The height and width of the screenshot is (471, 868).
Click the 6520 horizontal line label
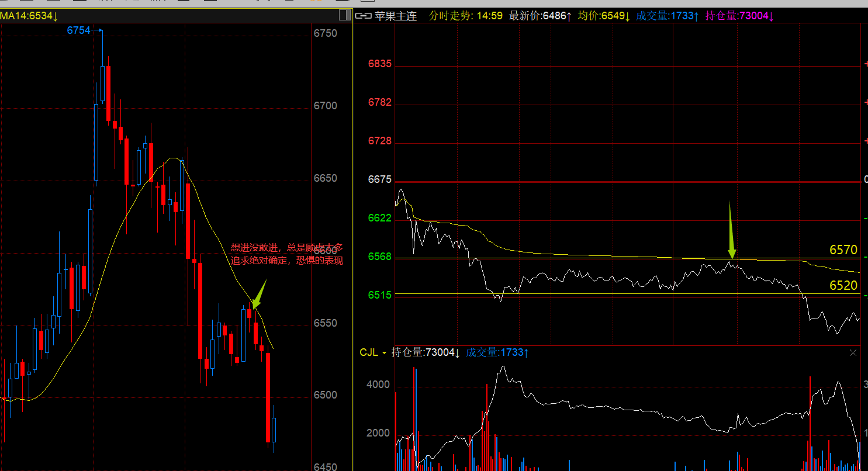pyautogui.click(x=843, y=285)
